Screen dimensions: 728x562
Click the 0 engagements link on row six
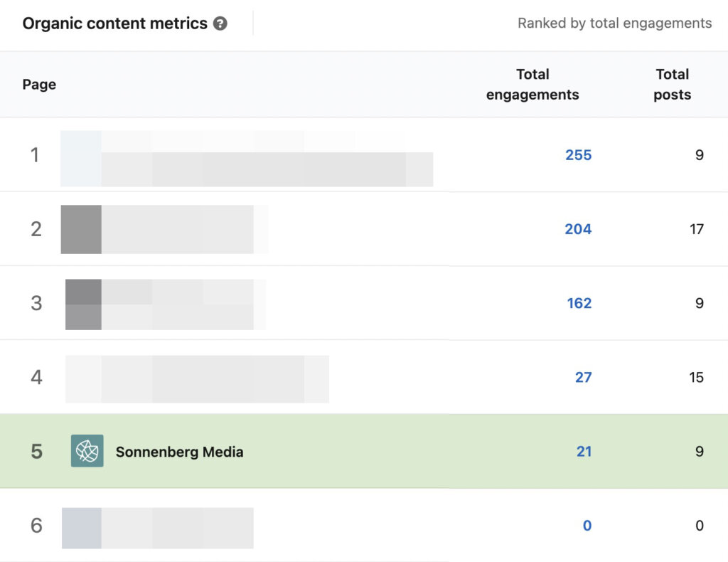(587, 525)
